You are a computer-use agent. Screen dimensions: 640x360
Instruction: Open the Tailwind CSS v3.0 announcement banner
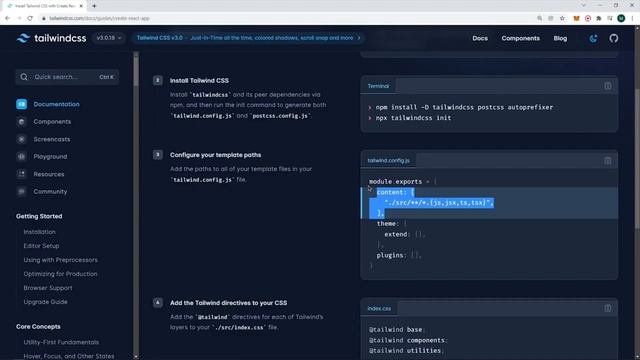pyautogui.click(x=248, y=38)
